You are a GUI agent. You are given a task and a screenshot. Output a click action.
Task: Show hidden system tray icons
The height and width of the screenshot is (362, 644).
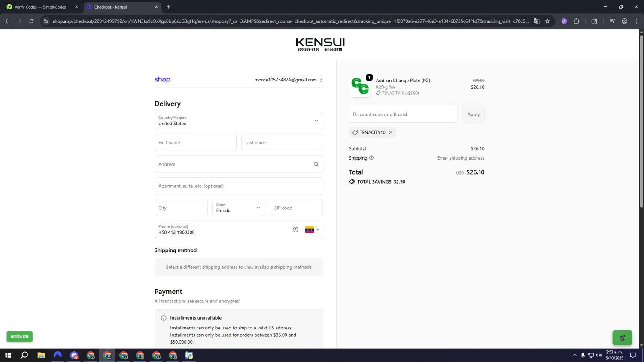pyautogui.click(x=574, y=355)
